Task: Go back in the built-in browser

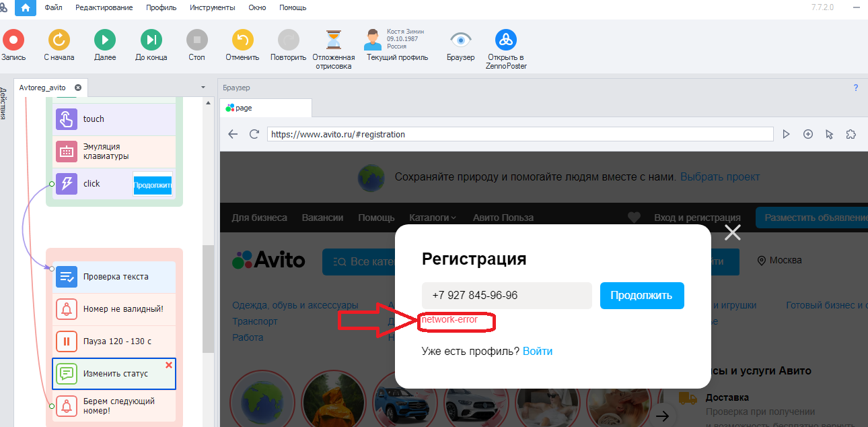Action: click(x=233, y=134)
